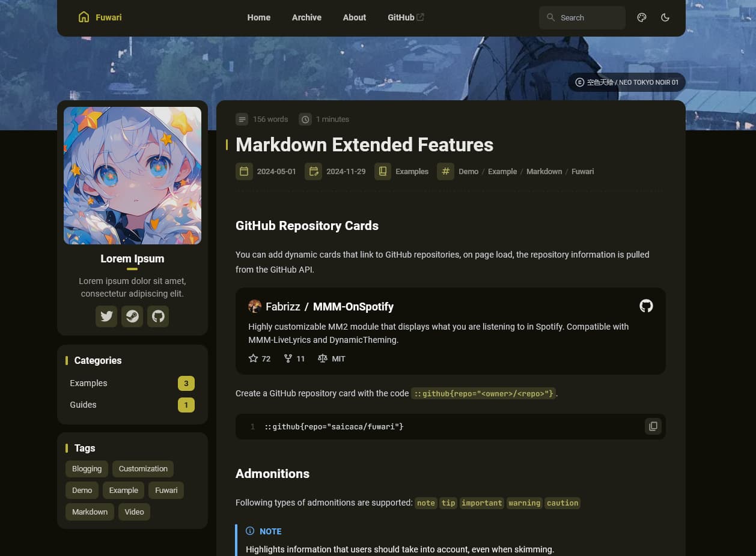The width and height of the screenshot is (756, 556).
Task: Filter posts by the Customization tag
Action: [143, 469]
